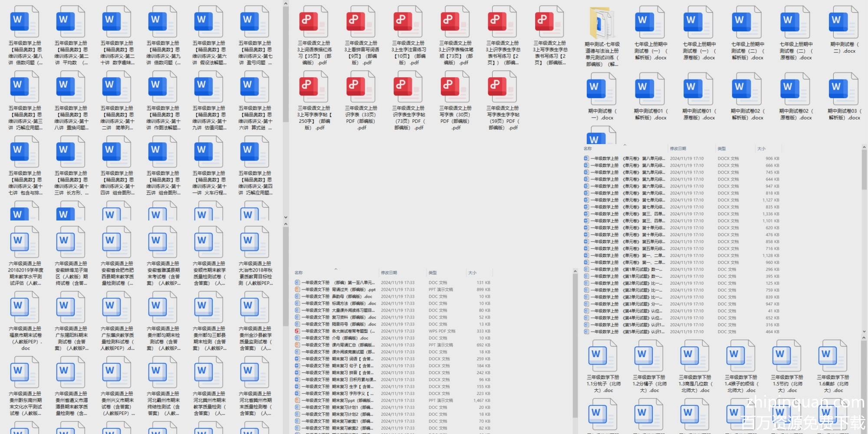Image resolution: width=868 pixels, height=434 pixels.
Task: Sort 一年级语文下册 list by 名称 column
Action: pyautogui.click(x=299, y=273)
